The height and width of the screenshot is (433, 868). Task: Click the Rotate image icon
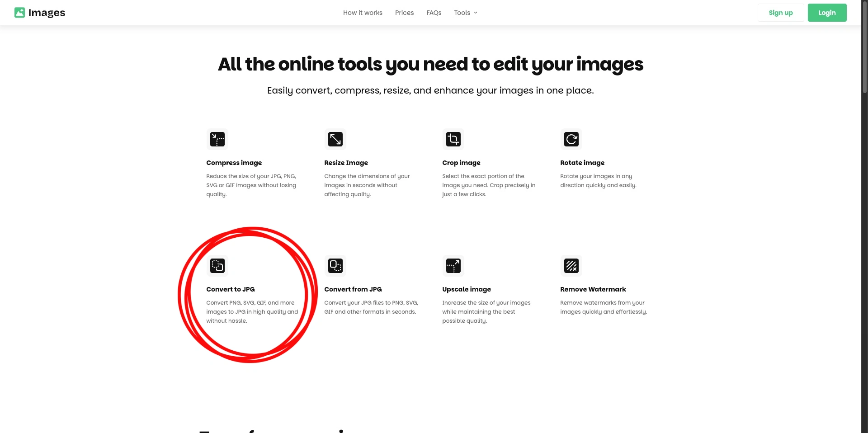click(571, 139)
